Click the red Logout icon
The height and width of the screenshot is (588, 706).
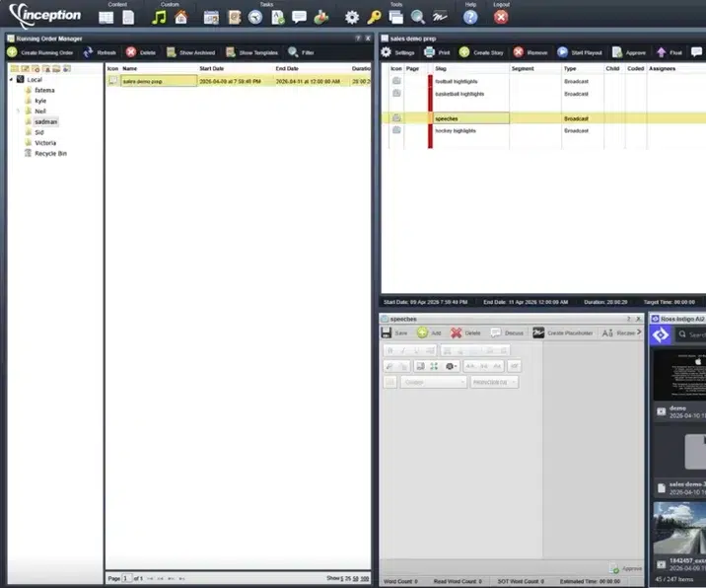501,18
